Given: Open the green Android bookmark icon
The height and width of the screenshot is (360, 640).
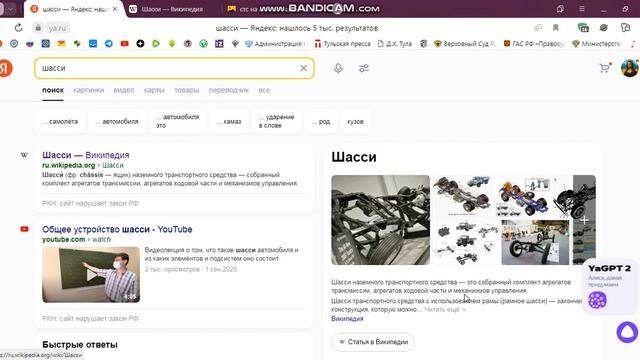Looking at the screenshot, I should click(x=172, y=43).
